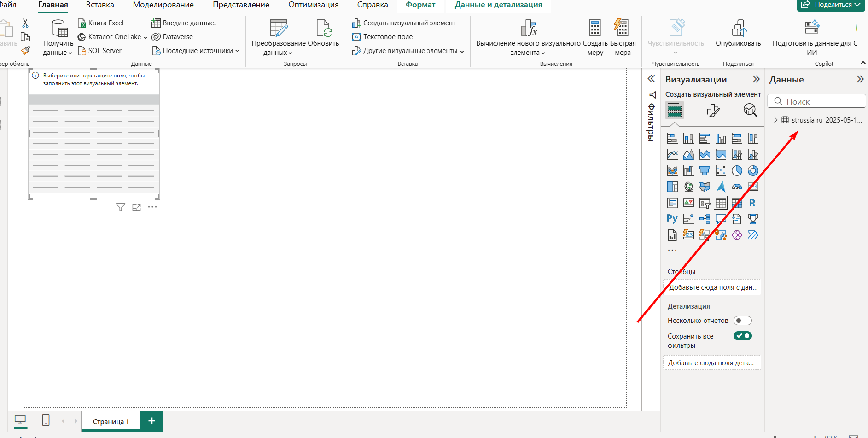The height and width of the screenshot is (438, 868).
Task: Switch to the Вставка tab
Action: pyautogui.click(x=100, y=5)
